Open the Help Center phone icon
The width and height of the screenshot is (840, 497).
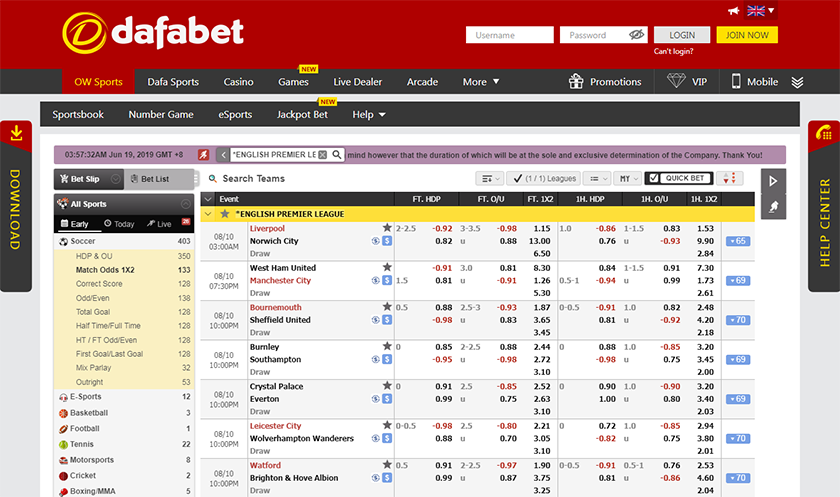pyautogui.click(x=824, y=133)
